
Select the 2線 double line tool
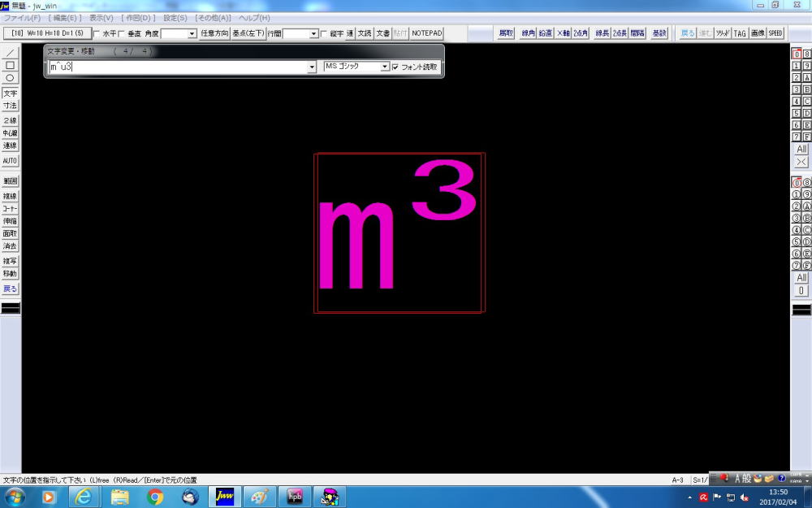[10, 121]
